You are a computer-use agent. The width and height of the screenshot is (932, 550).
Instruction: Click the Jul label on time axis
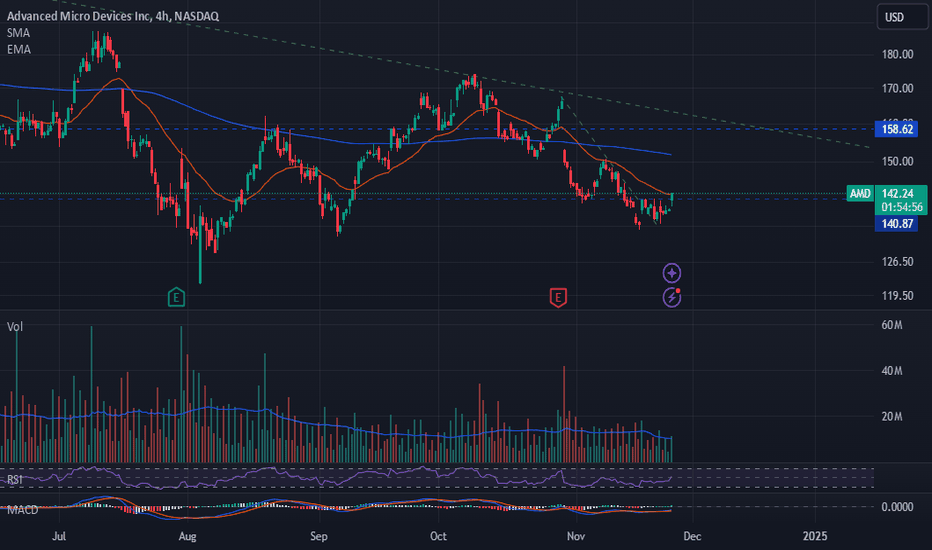[x=59, y=536]
